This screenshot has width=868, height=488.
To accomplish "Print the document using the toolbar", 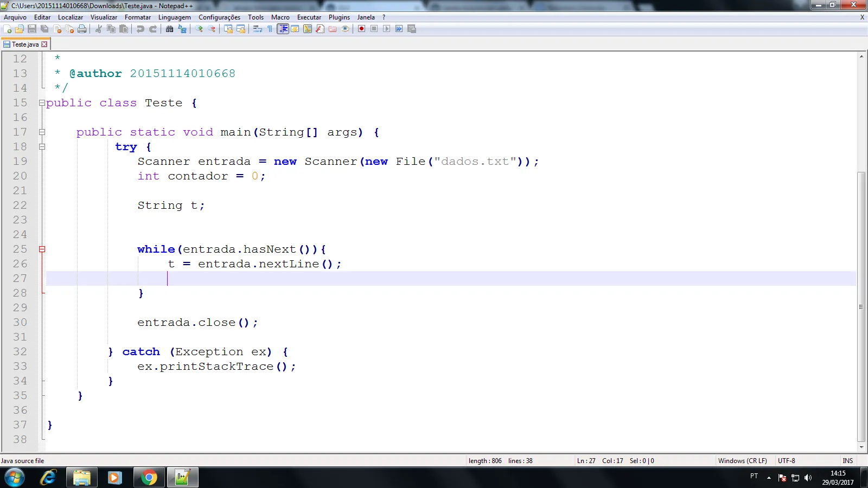I will tap(82, 29).
